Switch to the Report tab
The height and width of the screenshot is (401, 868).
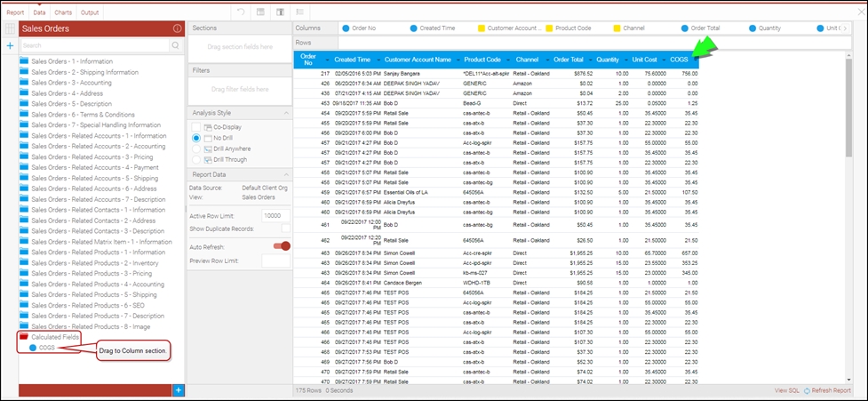point(15,12)
